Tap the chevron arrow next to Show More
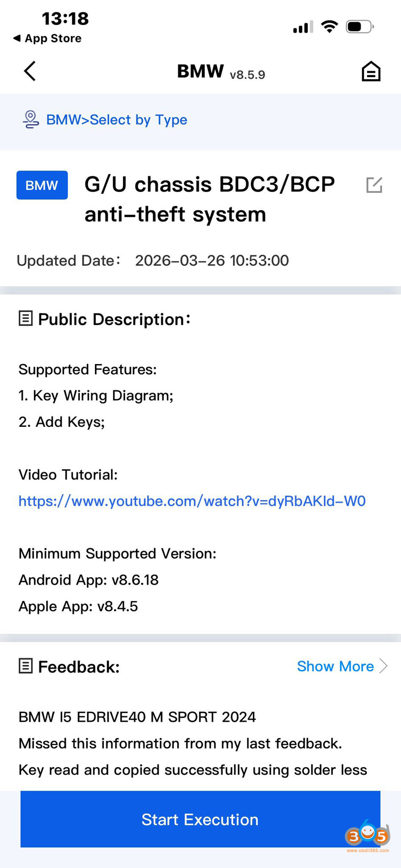This screenshot has width=401, height=868. pos(383,666)
